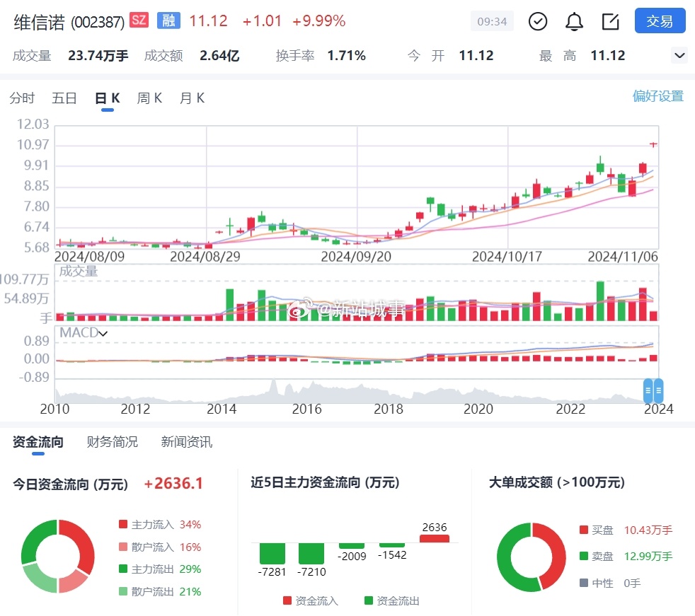Click the red SZ exchange badge
The height and width of the screenshot is (616, 695).
[139, 20]
